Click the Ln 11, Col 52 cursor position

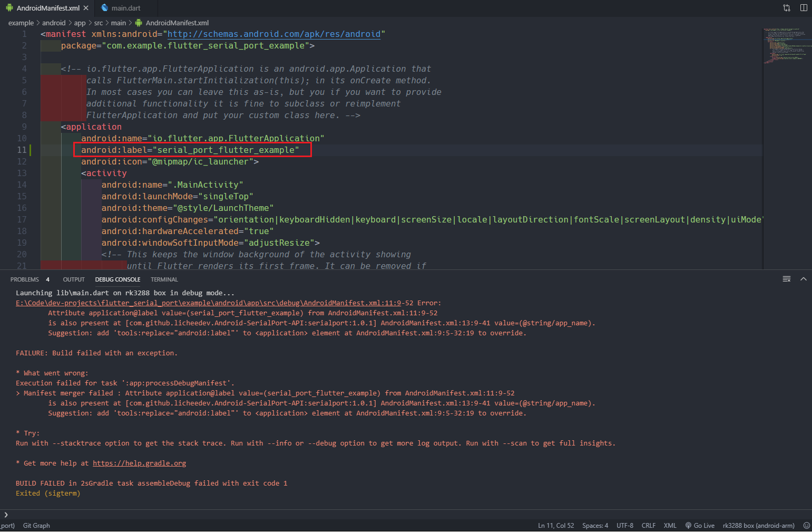(556, 526)
